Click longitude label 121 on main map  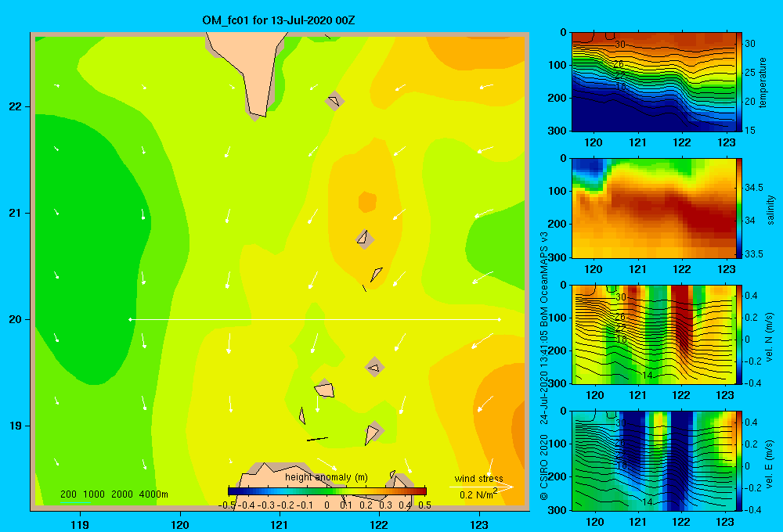click(x=280, y=524)
